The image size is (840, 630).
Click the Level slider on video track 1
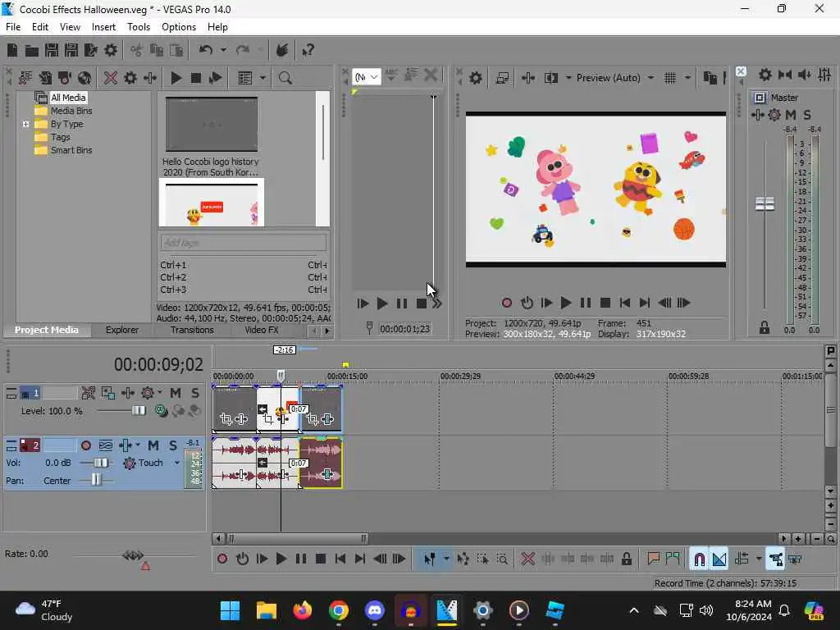click(138, 411)
